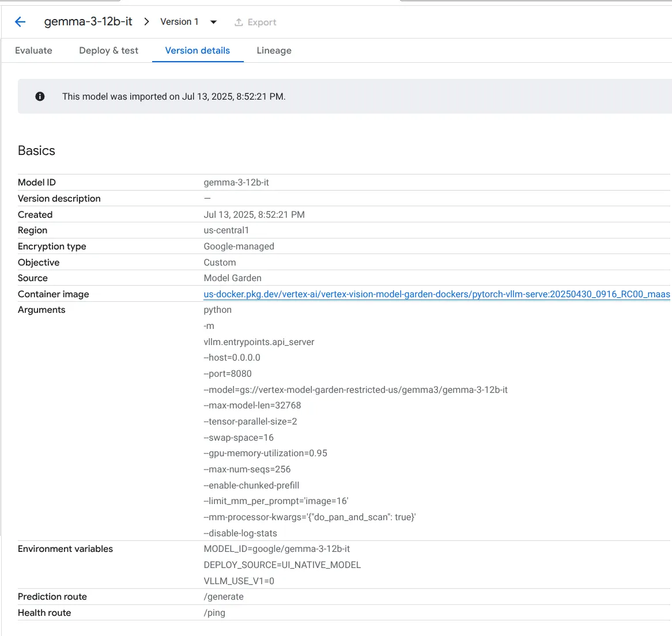672x636 pixels.
Task: Click the Export button label
Action: tap(262, 22)
